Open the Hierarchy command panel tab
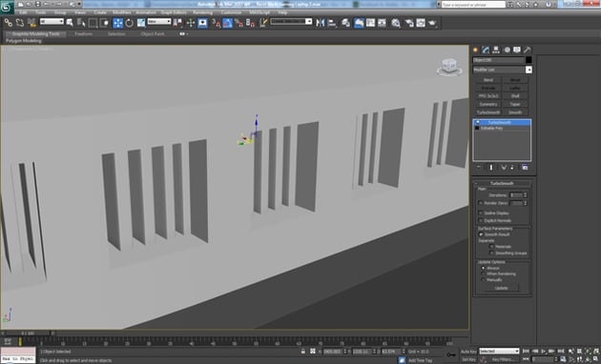Image resolution: width=601 pixels, height=364 pixels. tap(496, 50)
